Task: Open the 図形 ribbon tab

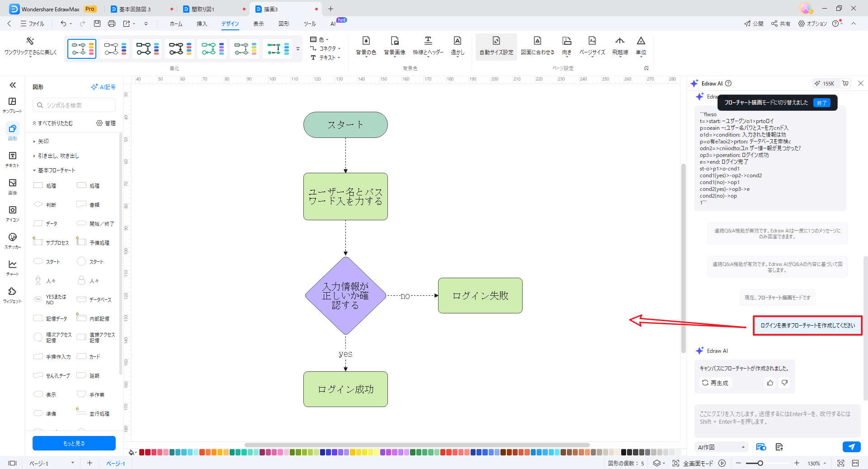Action: tap(284, 24)
